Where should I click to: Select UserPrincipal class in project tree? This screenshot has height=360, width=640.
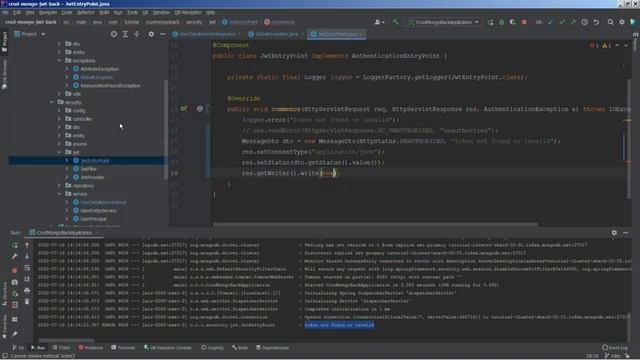(x=93, y=219)
